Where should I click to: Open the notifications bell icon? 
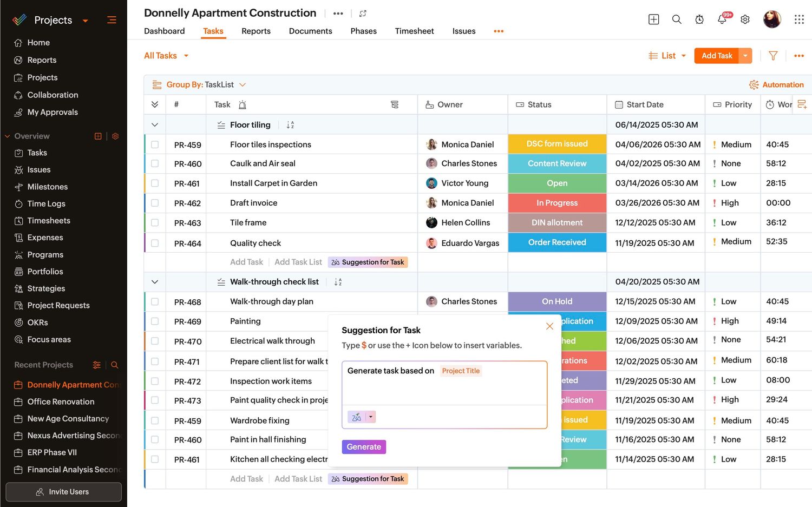click(x=722, y=19)
